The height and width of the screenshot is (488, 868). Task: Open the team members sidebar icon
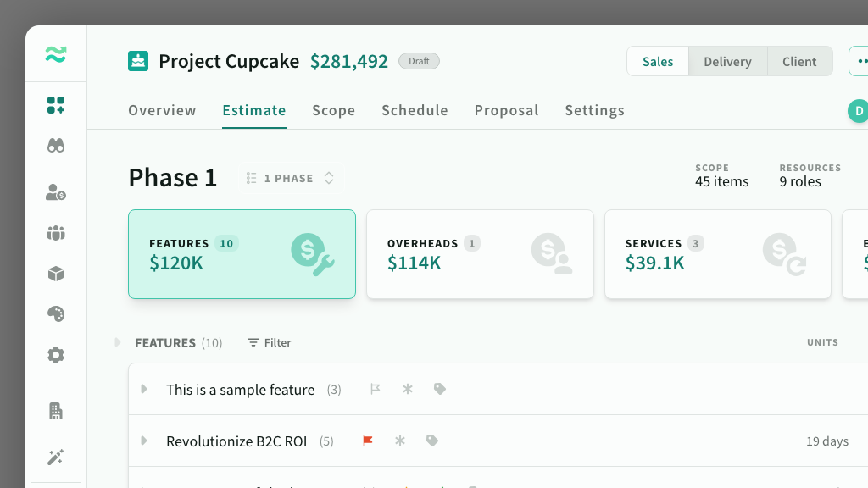tap(56, 233)
